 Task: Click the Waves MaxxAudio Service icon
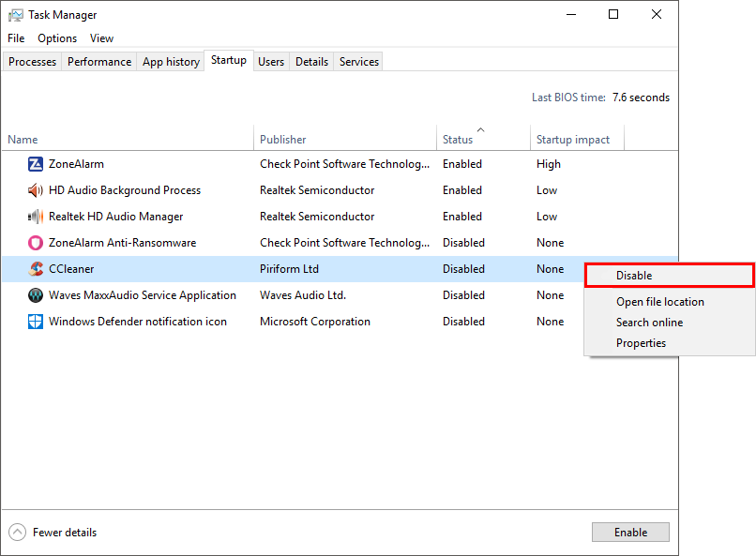(x=36, y=294)
